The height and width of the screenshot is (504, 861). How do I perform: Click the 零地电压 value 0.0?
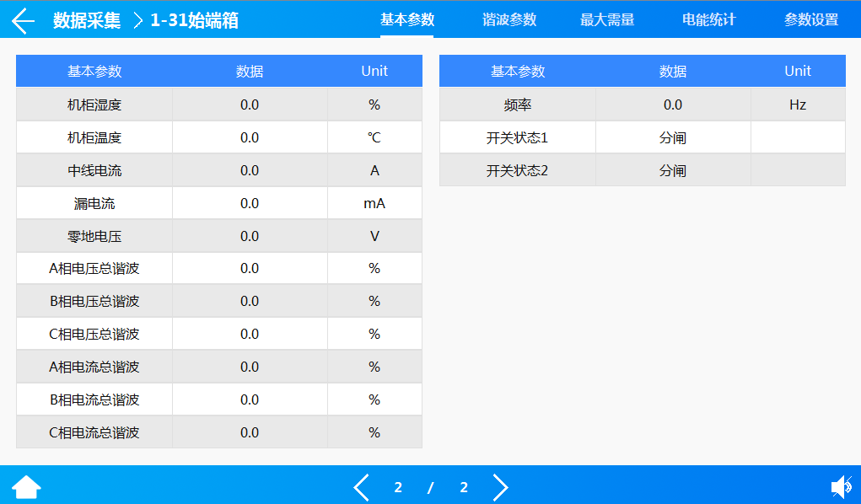tap(250, 237)
